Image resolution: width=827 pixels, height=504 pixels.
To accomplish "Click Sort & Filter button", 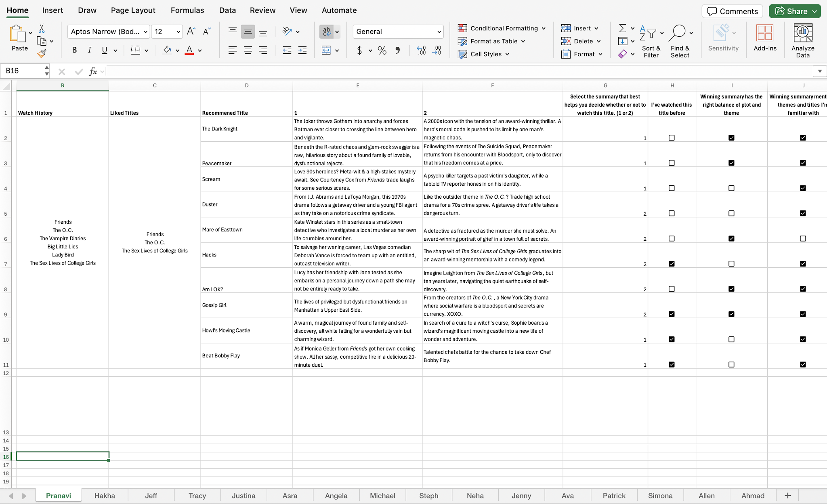I will coord(651,41).
